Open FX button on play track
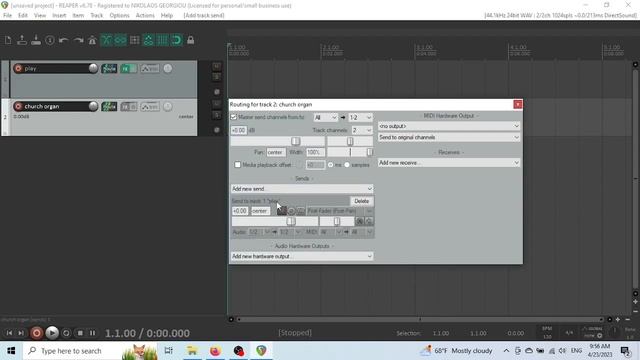 125,69
